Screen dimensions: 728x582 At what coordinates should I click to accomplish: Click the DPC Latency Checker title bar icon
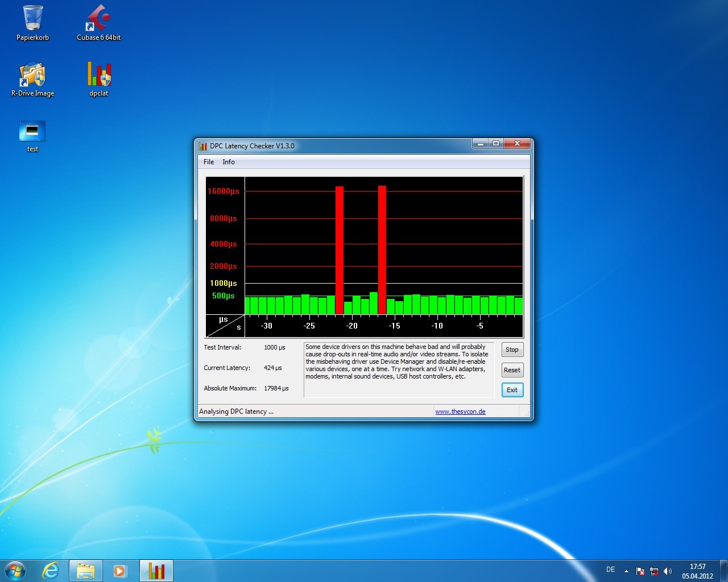pos(202,146)
